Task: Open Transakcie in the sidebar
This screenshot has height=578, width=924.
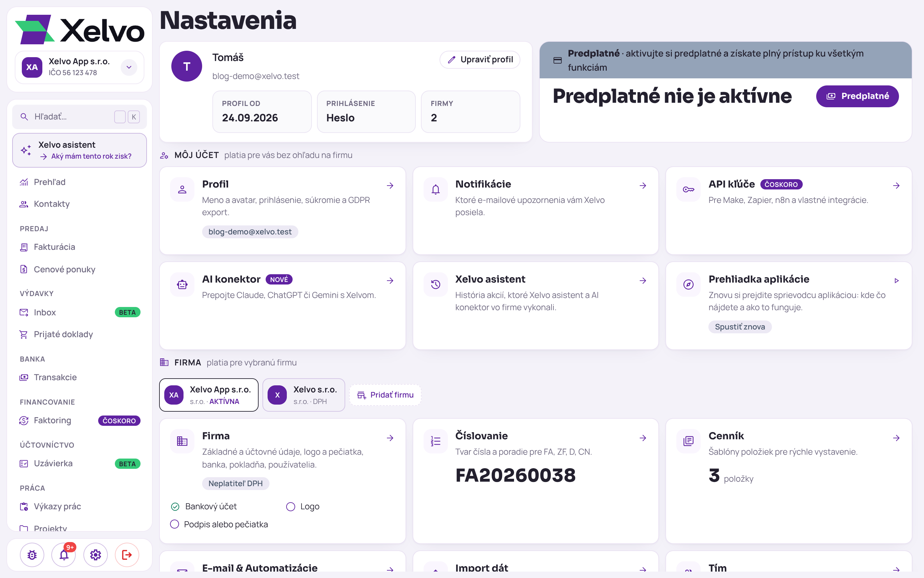Action: [80, 377]
